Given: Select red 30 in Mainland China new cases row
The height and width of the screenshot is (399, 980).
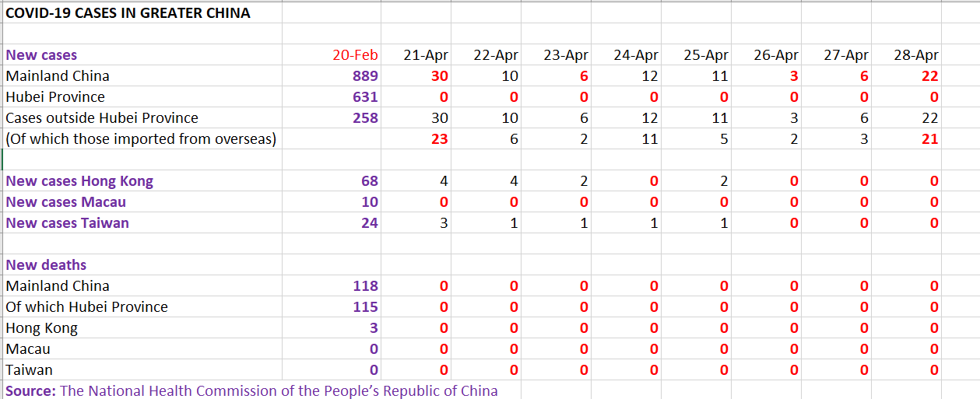Looking at the screenshot, I should 440,76.
